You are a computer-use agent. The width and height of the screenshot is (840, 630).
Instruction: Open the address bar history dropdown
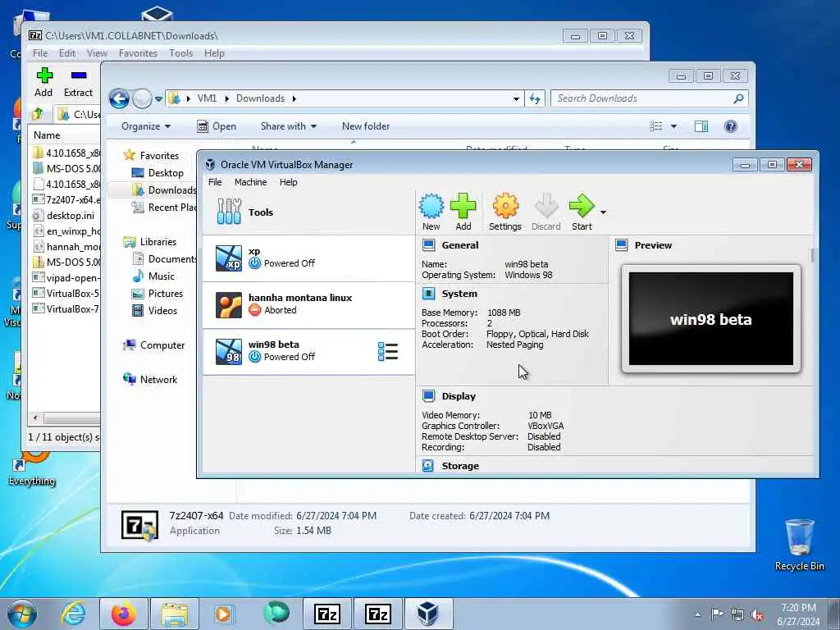(x=516, y=99)
